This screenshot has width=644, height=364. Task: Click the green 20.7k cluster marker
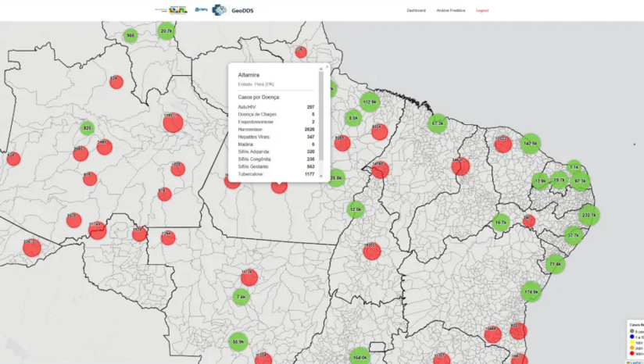pos(166,31)
